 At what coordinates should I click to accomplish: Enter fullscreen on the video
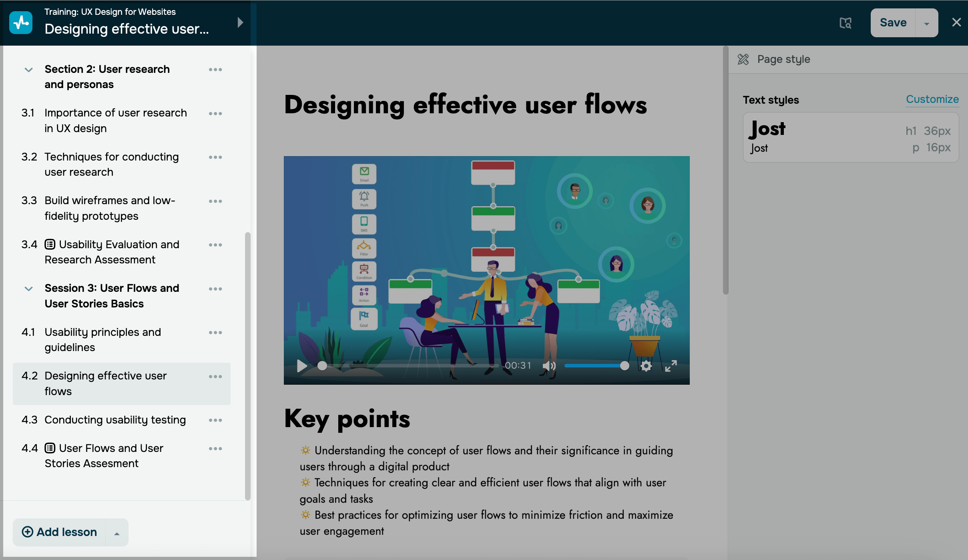[671, 365]
